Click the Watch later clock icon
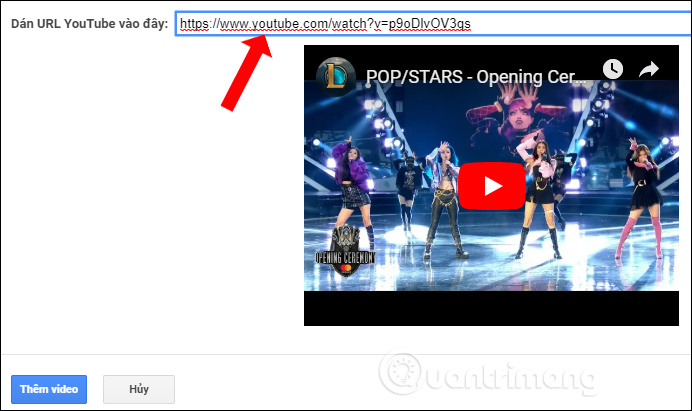This screenshot has width=692, height=411. 613,69
